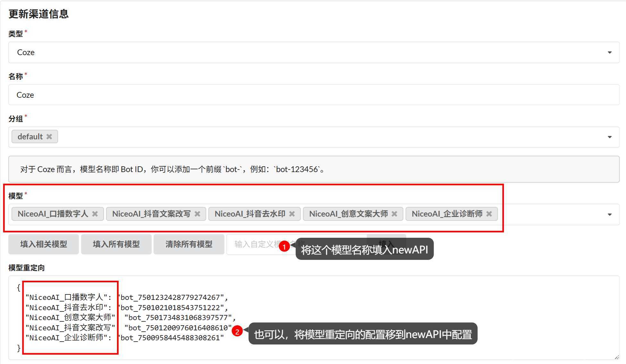Screen dimensions: 626x364
Task: Select the NiceoAI_口播数字人 tag label
Action: [x=53, y=214]
